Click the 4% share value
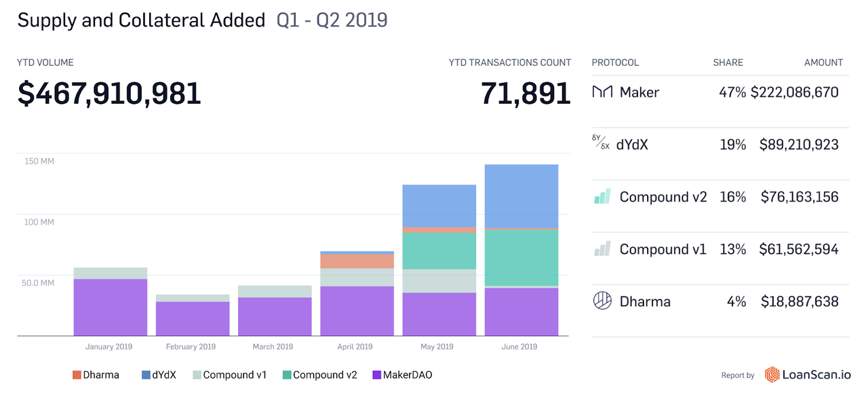Viewport: 868px width, 393px height. click(736, 301)
